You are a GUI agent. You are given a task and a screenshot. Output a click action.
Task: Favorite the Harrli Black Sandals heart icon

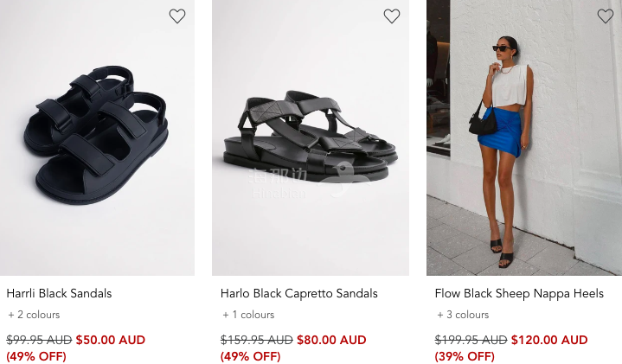177,16
